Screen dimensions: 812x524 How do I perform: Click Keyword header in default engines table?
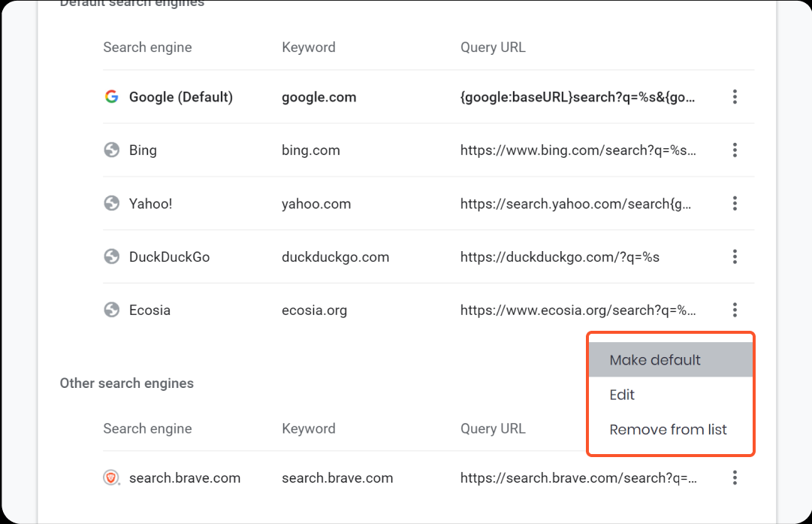(x=309, y=47)
